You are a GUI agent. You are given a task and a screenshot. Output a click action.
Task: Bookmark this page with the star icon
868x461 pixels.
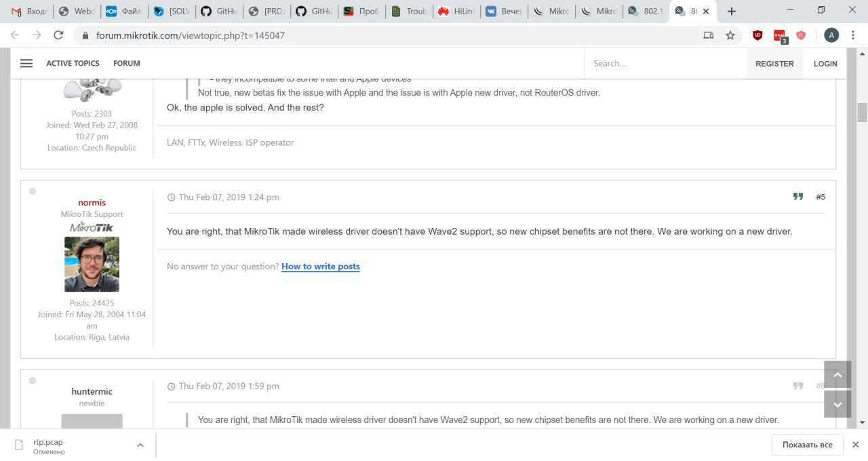(730, 35)
